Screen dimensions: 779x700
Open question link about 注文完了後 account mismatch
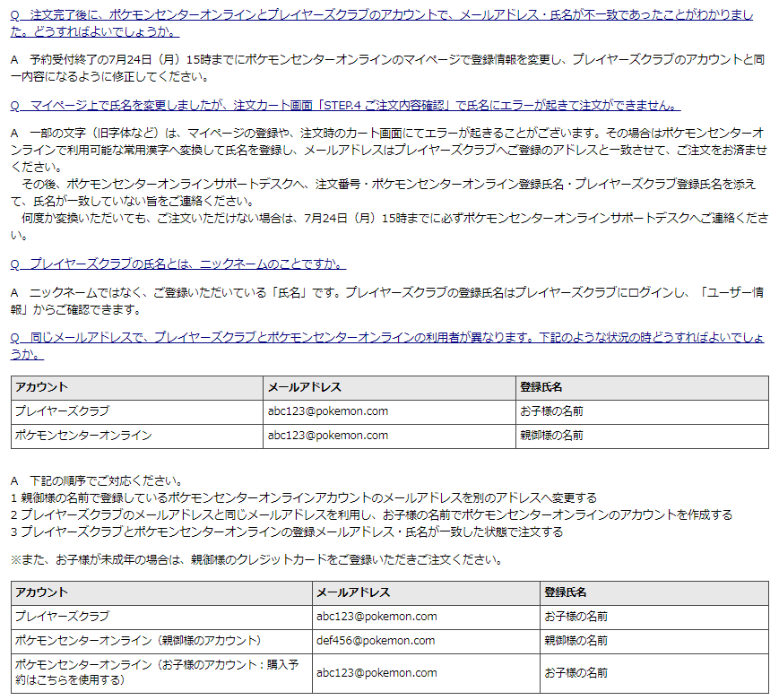tap(382, 23)
